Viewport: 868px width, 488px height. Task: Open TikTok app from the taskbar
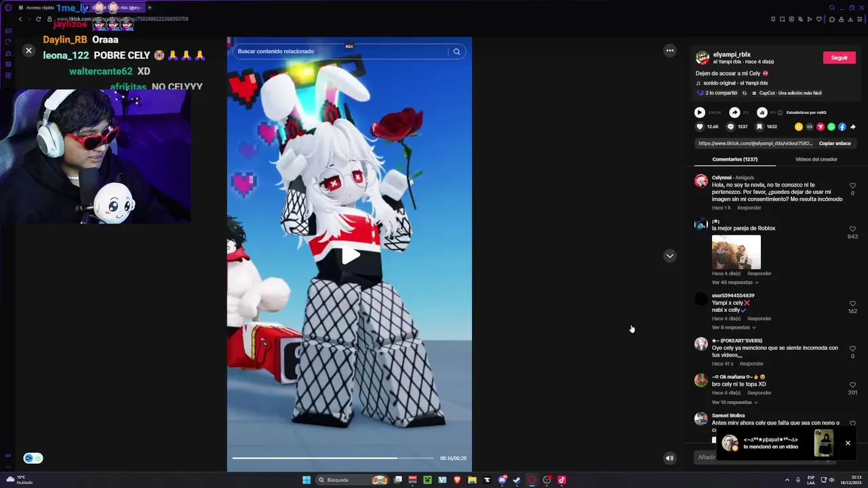click(561, 480)
